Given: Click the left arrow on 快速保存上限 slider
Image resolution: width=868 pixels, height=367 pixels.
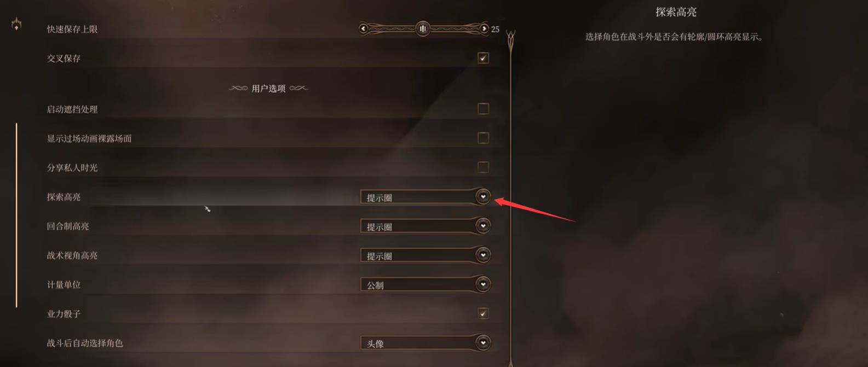Looking at the screenshot, I should 364,28.
